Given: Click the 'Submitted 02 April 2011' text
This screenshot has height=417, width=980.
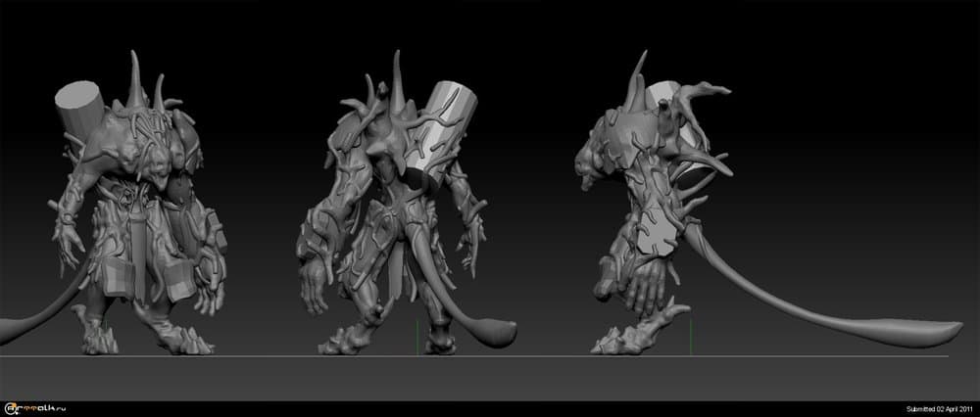Looking at the screenshot, I should [x=936, y=407].
